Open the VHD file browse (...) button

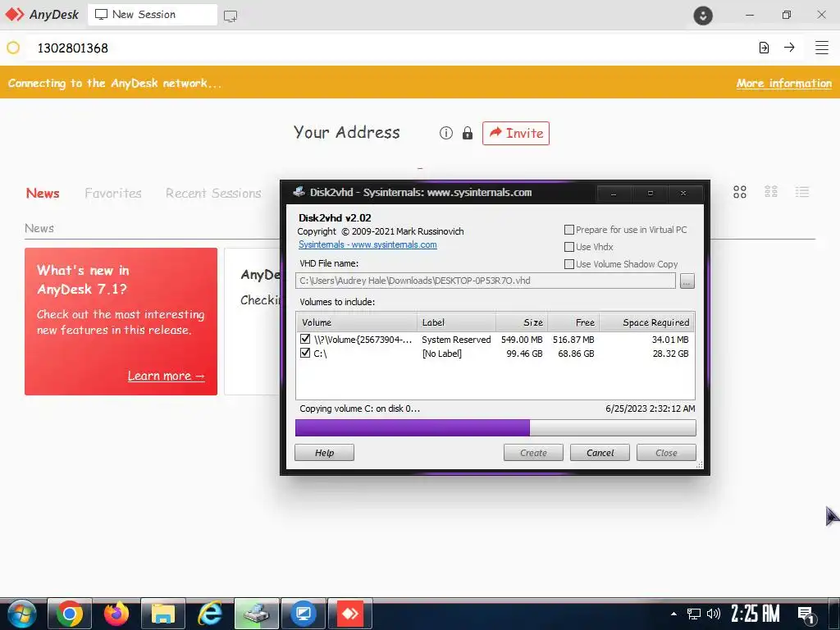pos(687,281)
